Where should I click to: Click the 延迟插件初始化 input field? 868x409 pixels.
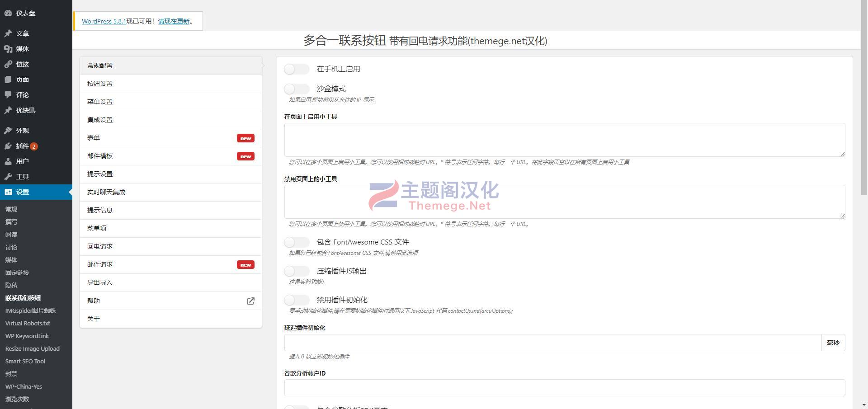click(x=552, y=343)
